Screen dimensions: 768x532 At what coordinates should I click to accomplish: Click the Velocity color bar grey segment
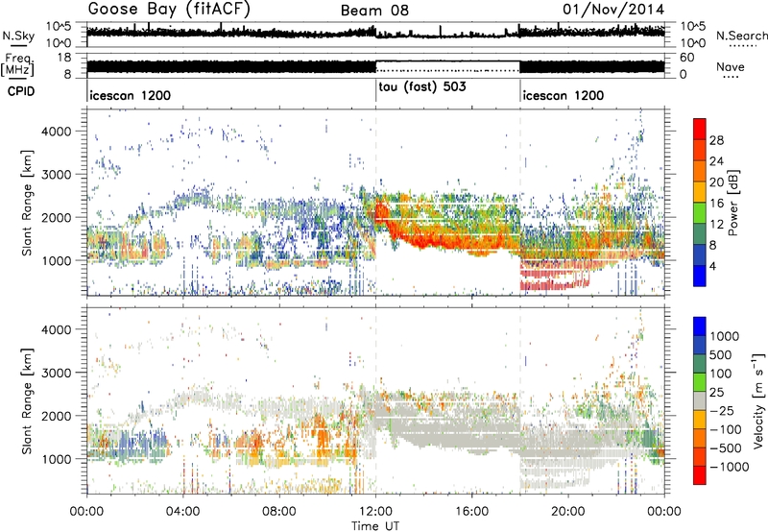click(700, 400)
